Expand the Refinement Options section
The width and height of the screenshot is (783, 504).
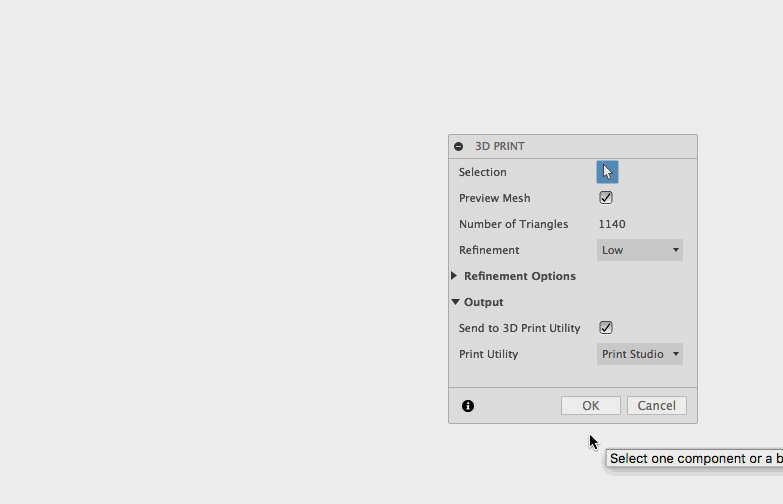454,276
